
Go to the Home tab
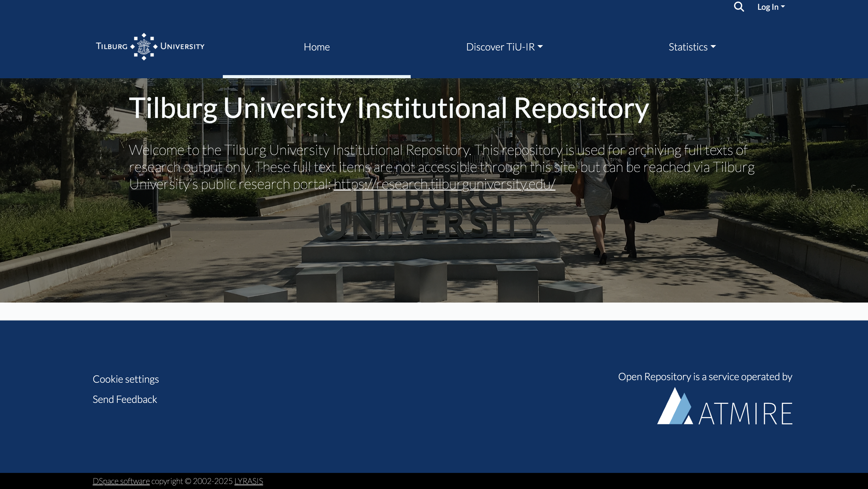(x=316, y=47)
